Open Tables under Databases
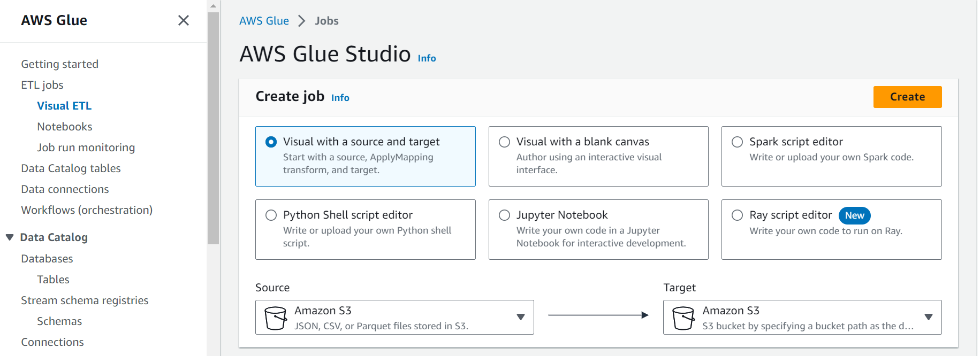Viewport: 980px width, 356px height. coord(53,280)
